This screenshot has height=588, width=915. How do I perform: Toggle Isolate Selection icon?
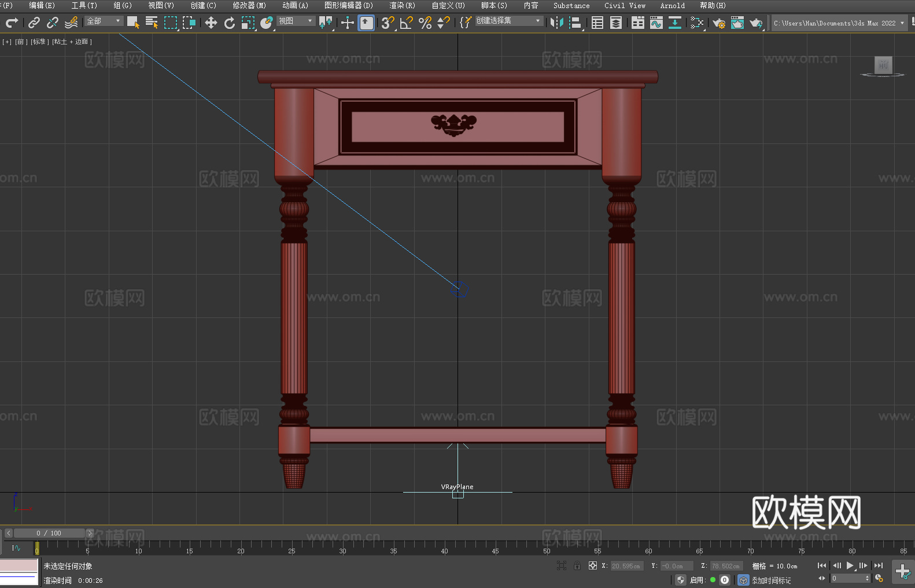pos(561,566)
